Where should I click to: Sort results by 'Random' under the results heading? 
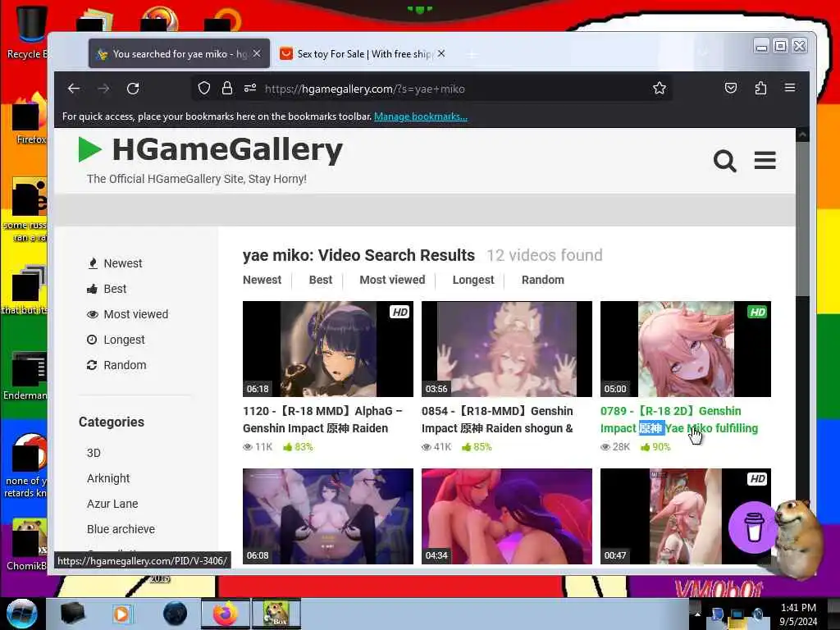(543, 280)
